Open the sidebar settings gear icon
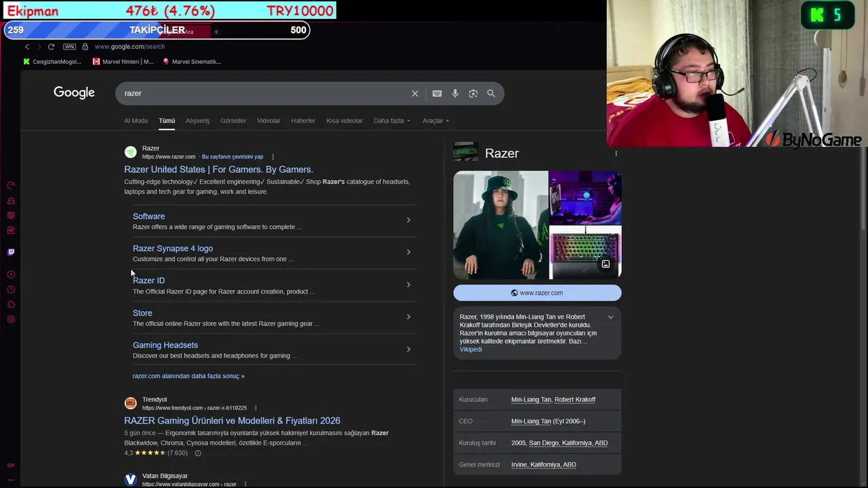This screenshot has height=488, width=868. (11, 319)
